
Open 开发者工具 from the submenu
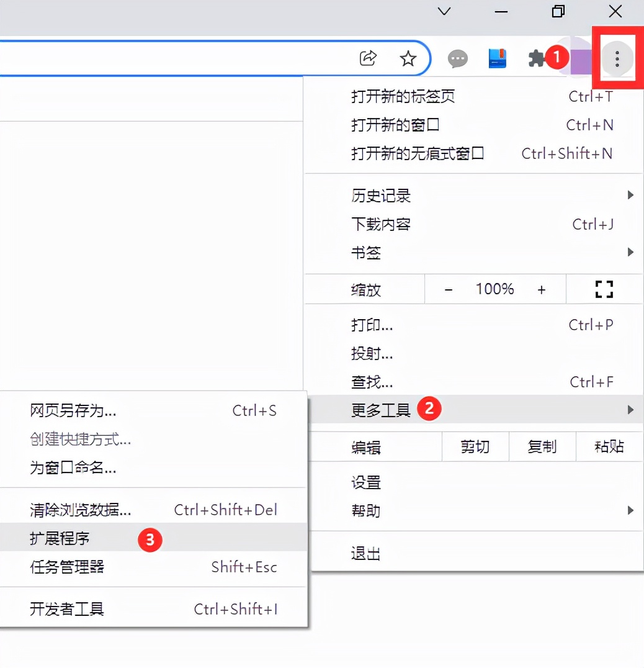(153, 609)
